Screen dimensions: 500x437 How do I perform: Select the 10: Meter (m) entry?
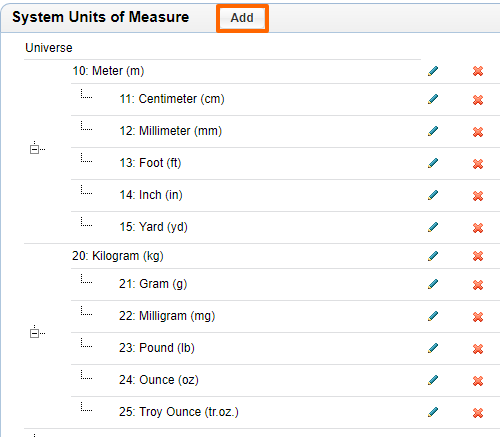[x=108, y=71]
